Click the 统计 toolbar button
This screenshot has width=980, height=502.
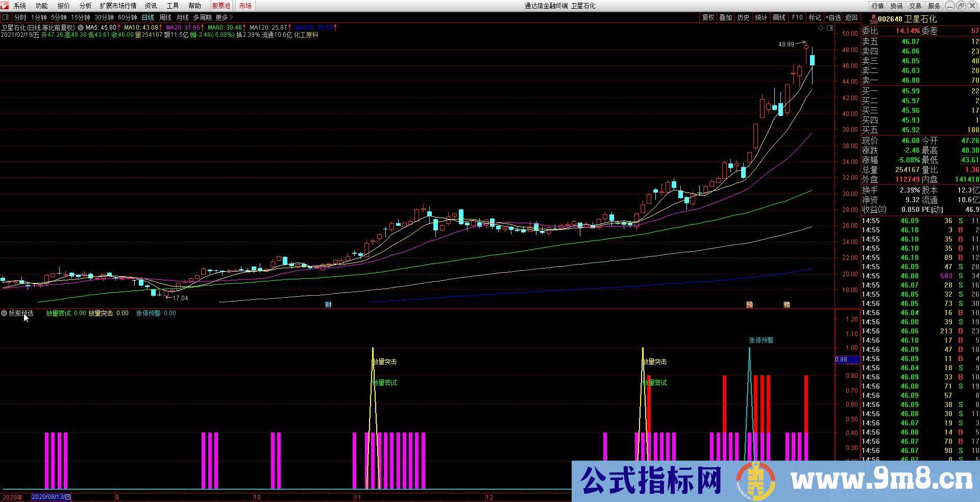click(x=761, y=17)
